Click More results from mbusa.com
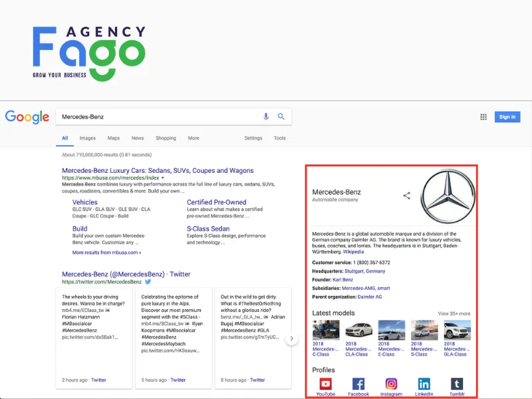Screen dimensions: 532x399 click(x=106, y=253)
